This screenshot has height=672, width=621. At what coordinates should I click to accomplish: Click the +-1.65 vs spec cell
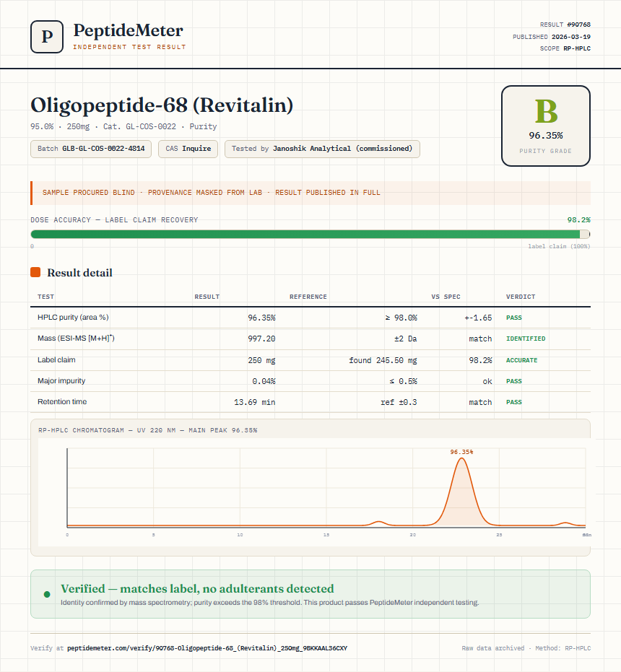tap(478, 318)
